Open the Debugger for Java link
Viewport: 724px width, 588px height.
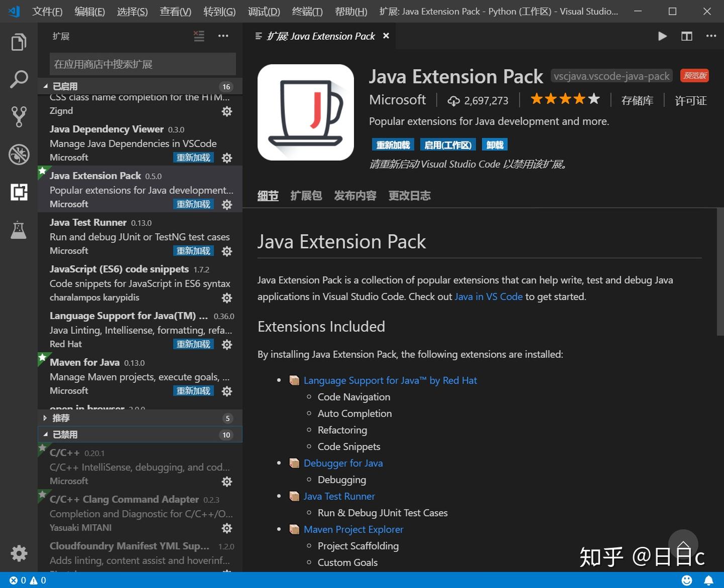coord(343,463)
